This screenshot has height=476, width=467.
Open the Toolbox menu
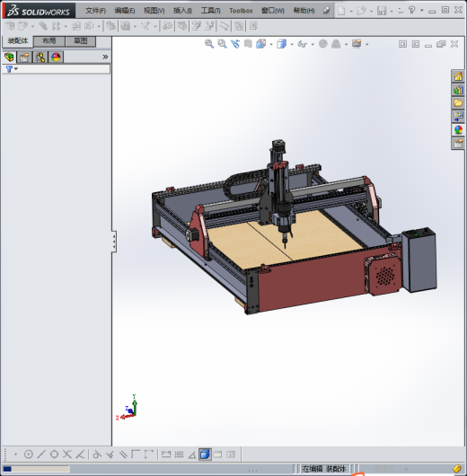(241, 11)
